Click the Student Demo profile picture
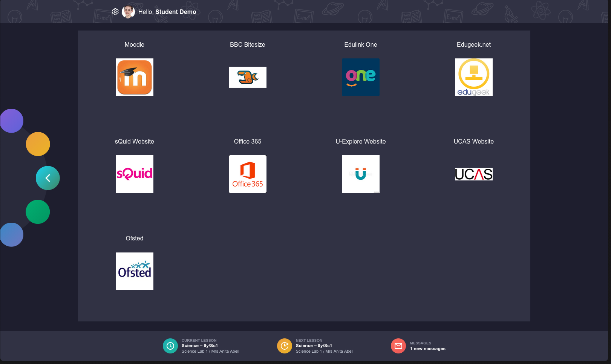Screen dimensions: 611x364 128,12
